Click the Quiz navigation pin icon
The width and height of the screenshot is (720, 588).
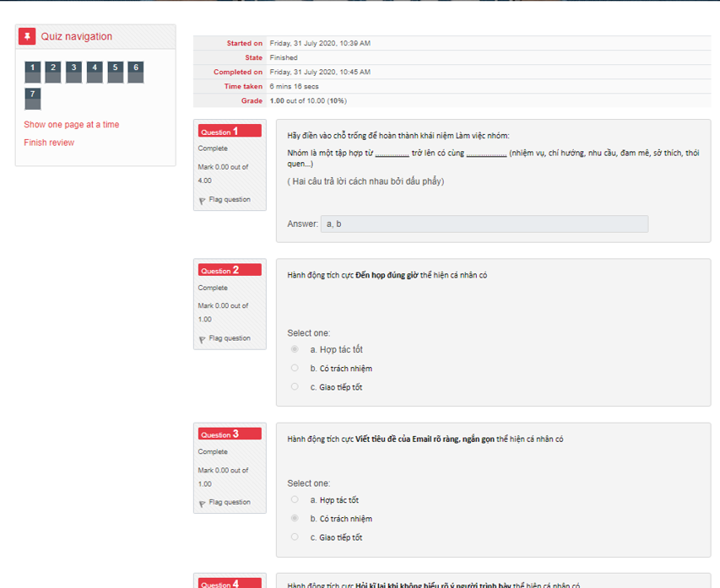tap(27, 36)
